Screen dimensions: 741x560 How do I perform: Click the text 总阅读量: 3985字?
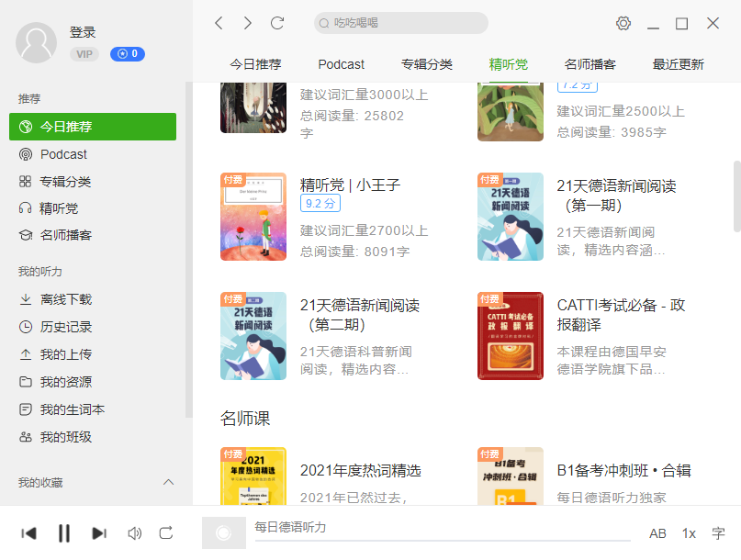612,132
